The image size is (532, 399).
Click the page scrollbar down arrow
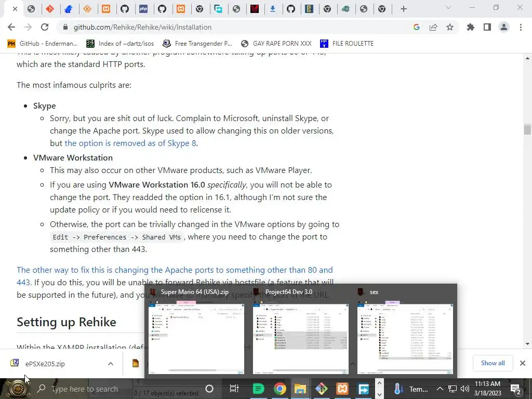[x=527, y=344]
